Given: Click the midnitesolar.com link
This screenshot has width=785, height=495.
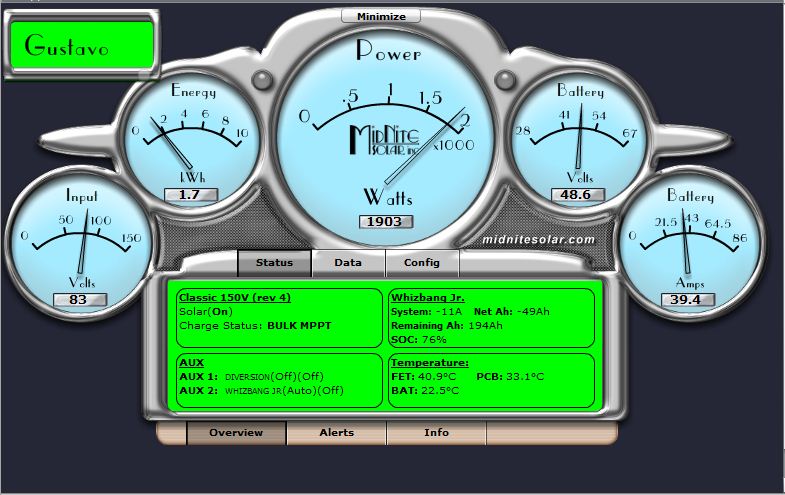Looking at the screenshot, I should coord(539,239).
